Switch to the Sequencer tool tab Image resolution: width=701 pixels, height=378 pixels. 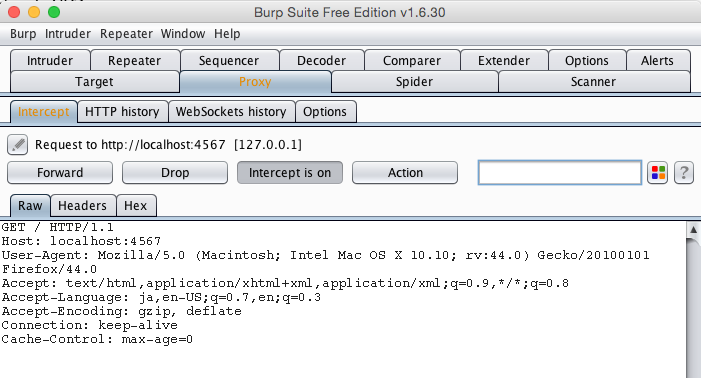(x=229, y=60)
